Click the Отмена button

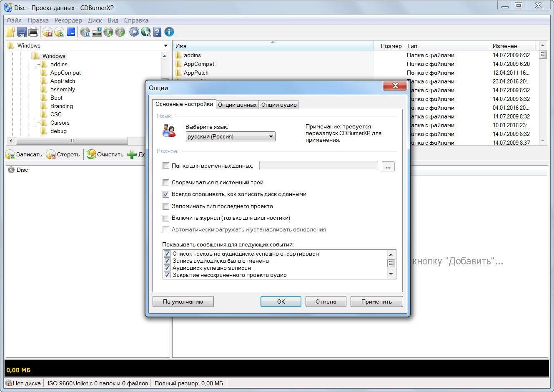pyautogui.click(x=326, y=302)
